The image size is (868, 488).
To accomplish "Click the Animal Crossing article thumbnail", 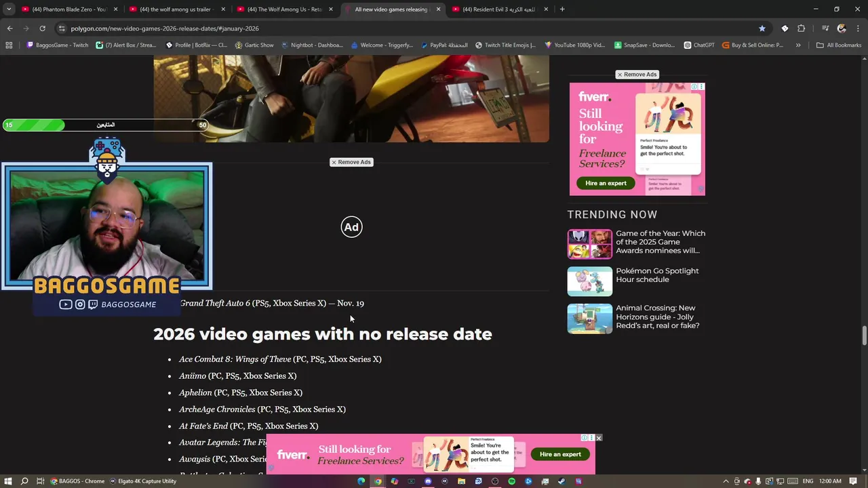I will point(589,319).
